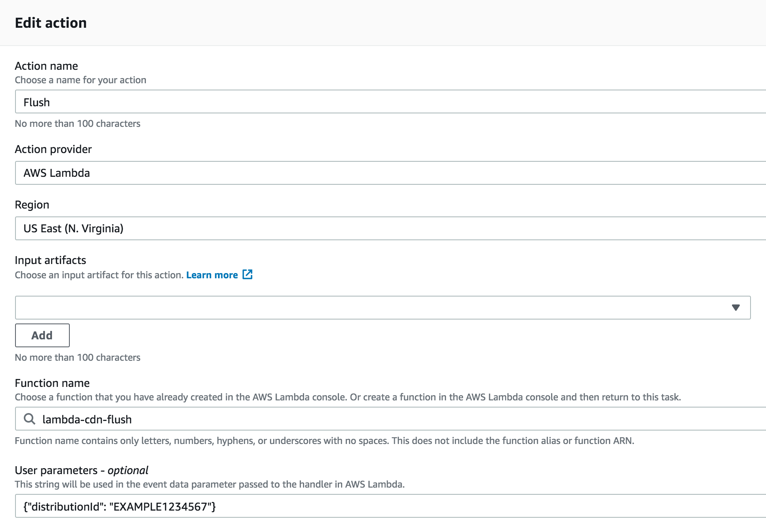Click the Region label
The height and width of the screenshot is (532, 766).
[x=32, y=205]
